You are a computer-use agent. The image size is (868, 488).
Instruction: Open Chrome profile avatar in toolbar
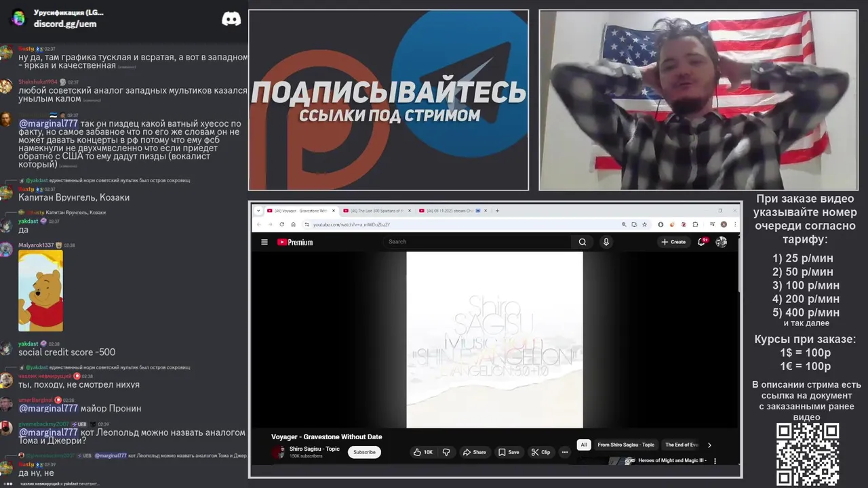724,224
